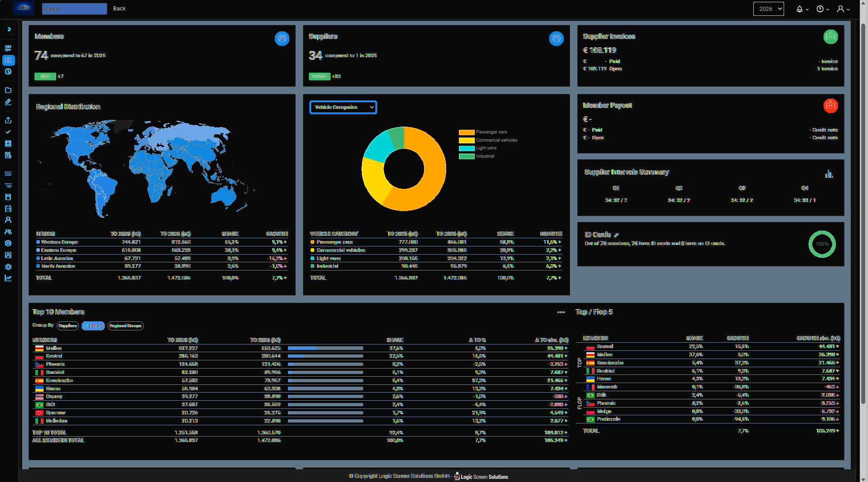
Task: Click the checkmark icon in sidebar
Action: tap(8, 132)
